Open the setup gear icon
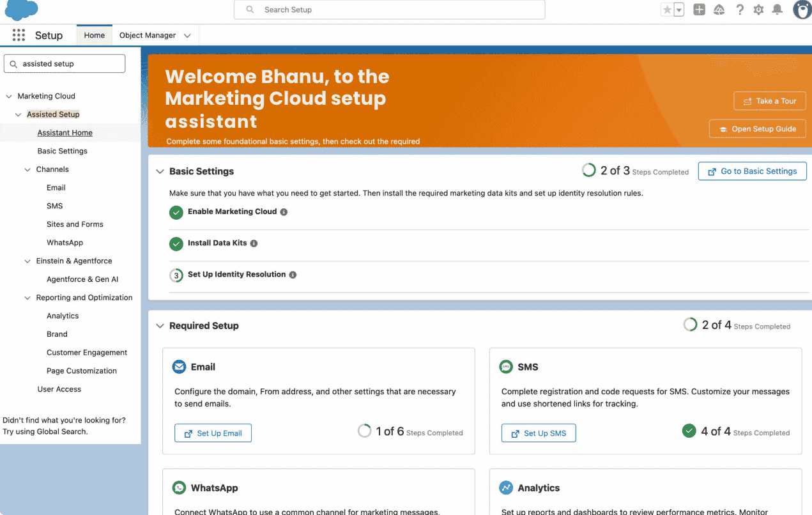Screen dimensions: 812x515 758,10
